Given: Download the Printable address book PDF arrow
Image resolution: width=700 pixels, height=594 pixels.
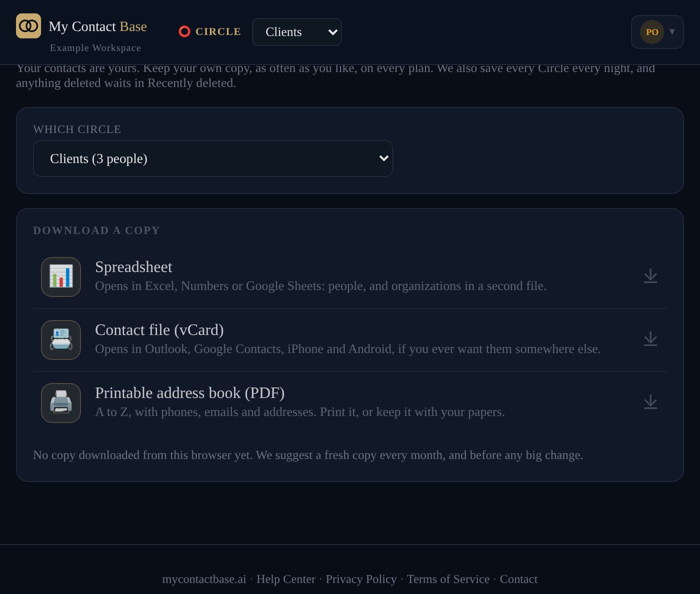Looking at the screenshot, I should pyautogui.click(x=650, y=402).
